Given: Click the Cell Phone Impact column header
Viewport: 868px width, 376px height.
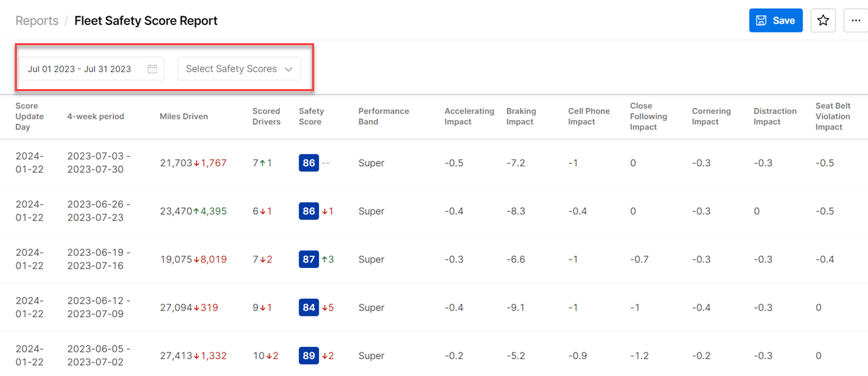Looking at the screenshot, I should coord(589,116).
